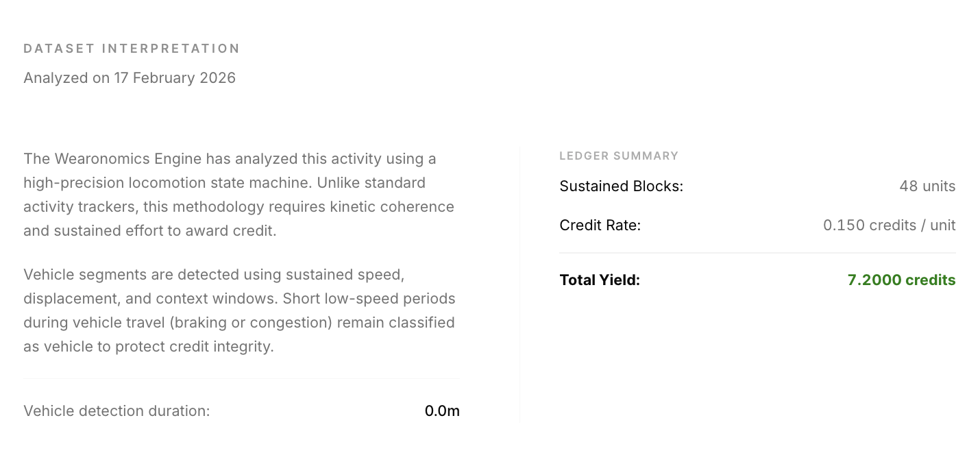Click the vertical separator between the two columns
This screenshot has width=980, height=466.
(519, 285)
